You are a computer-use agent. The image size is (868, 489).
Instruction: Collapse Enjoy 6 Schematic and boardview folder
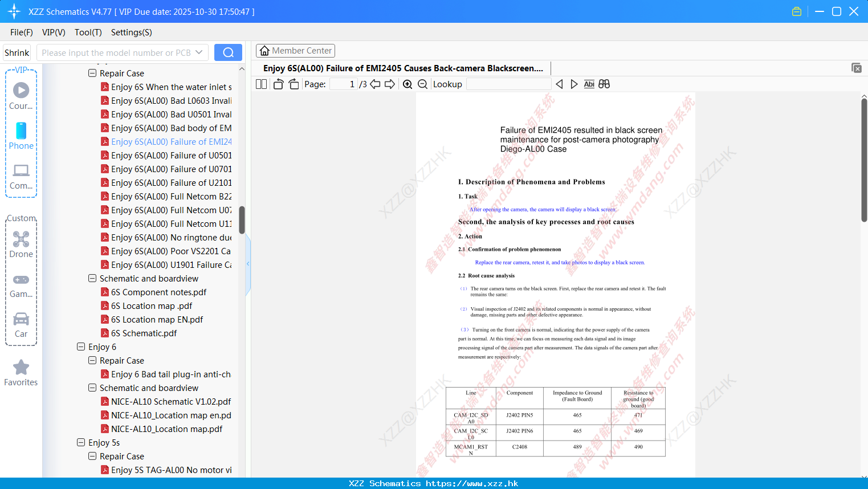click(92, 388)
